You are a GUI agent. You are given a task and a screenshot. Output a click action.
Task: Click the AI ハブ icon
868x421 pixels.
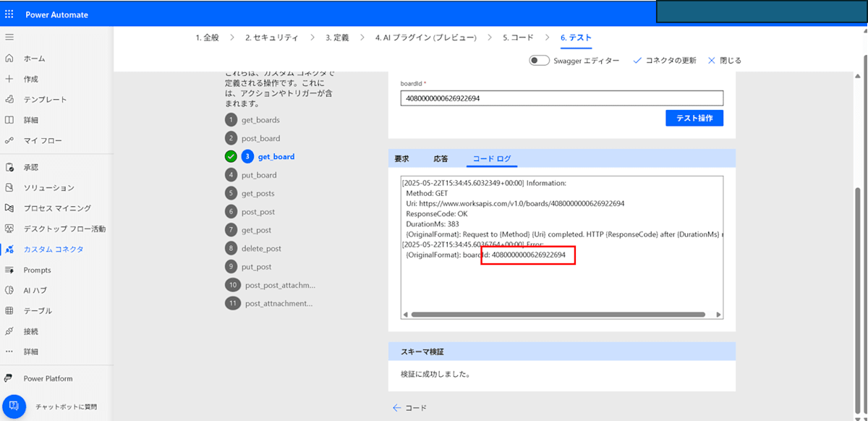(9, 290)
